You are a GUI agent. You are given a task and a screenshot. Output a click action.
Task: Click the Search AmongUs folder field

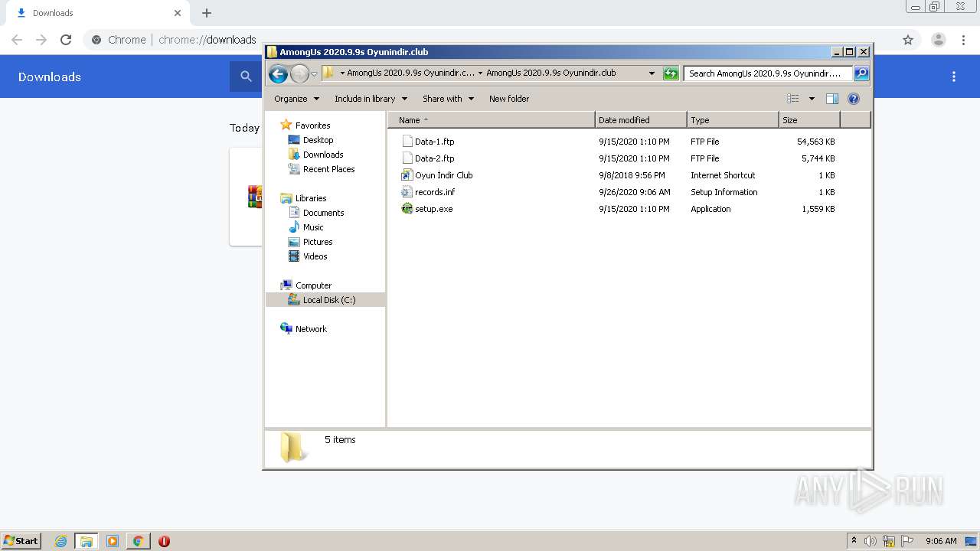[768, 73]
